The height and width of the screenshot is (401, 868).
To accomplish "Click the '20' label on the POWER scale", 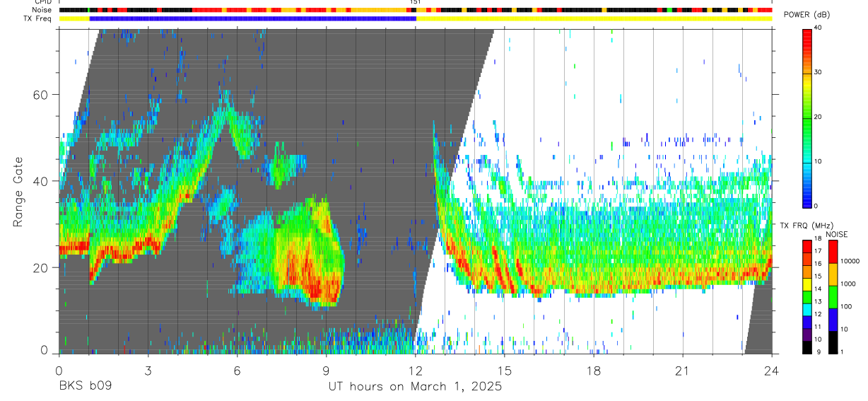I will pos(819,117).
